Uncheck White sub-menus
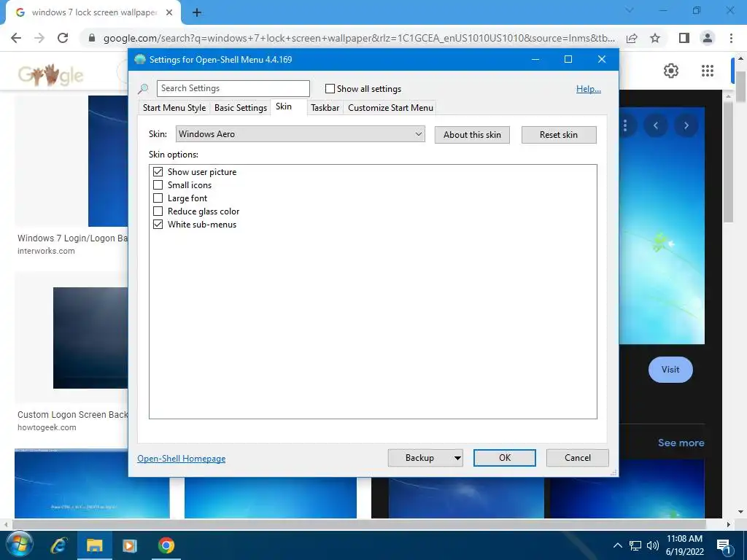The height and width of the screenshot is (560, 747). pyautogui.click(x=158, y=225)
